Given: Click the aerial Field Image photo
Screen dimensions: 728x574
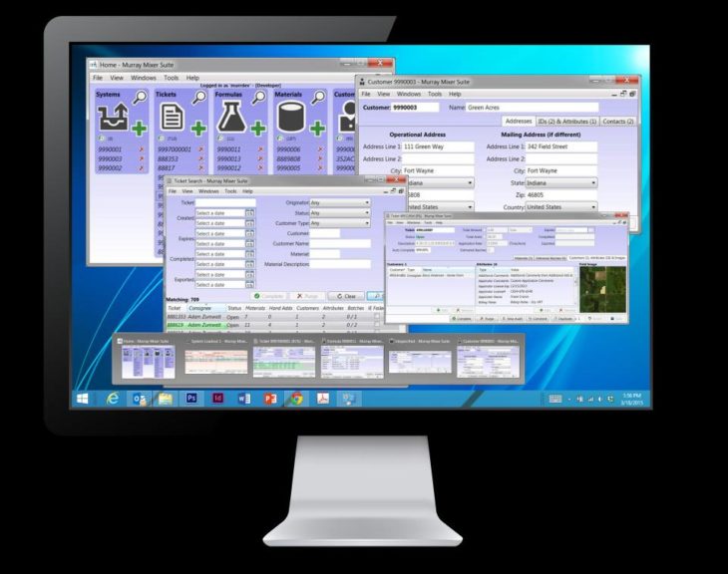Looking at the screenshot, I should coord(602,289).
